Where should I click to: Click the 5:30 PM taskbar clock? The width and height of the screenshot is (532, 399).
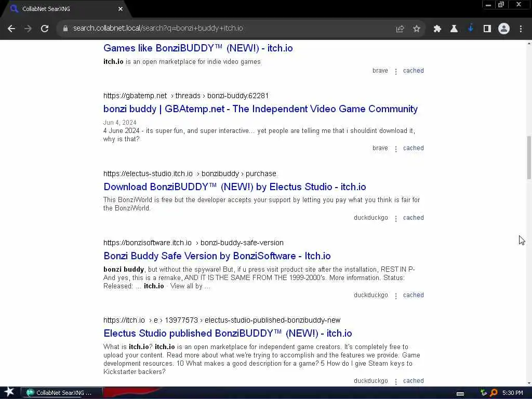click(x=513, y=393)
